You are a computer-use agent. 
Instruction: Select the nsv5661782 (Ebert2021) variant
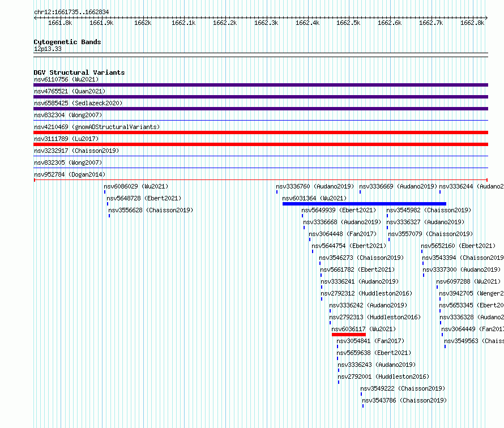pyautogui.click(x=357, y=269)
